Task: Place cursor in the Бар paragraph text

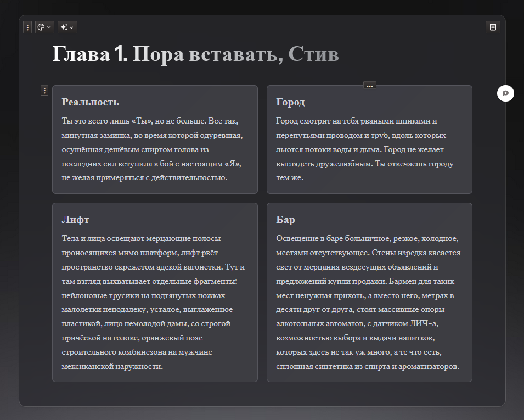Action: click(x=368, y=295)
